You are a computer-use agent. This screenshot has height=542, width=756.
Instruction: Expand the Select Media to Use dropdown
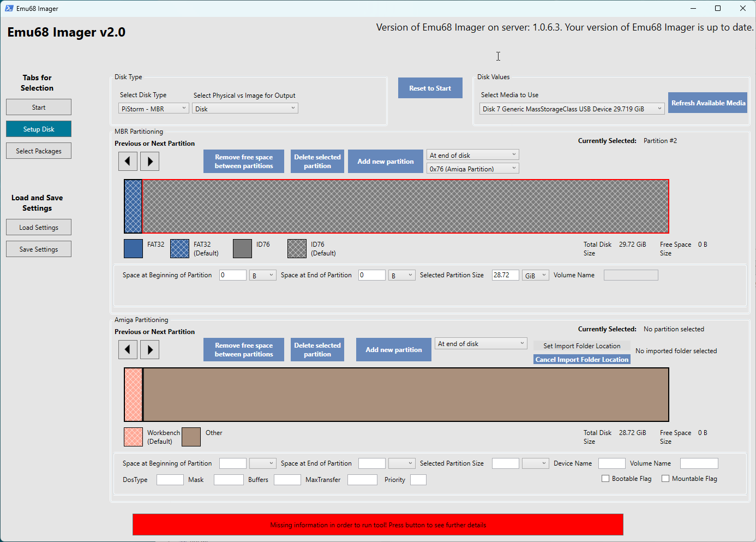click(571, 109)
